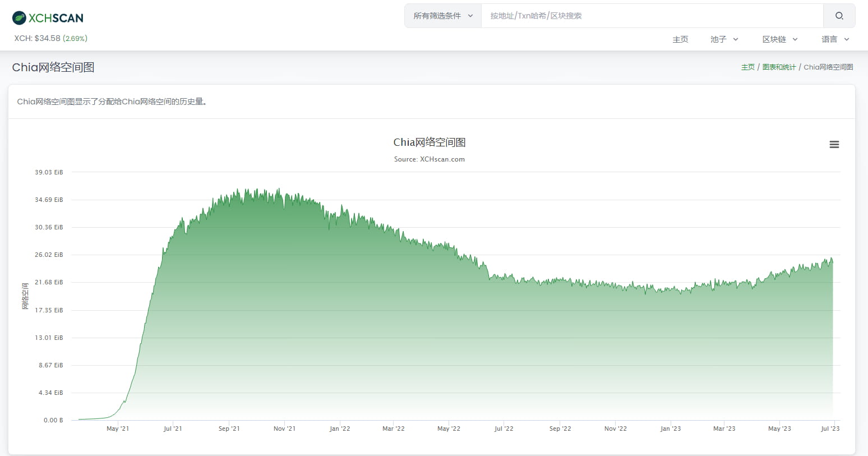
Task: Click the 0.00 B axis label
Action: (53, 420)
